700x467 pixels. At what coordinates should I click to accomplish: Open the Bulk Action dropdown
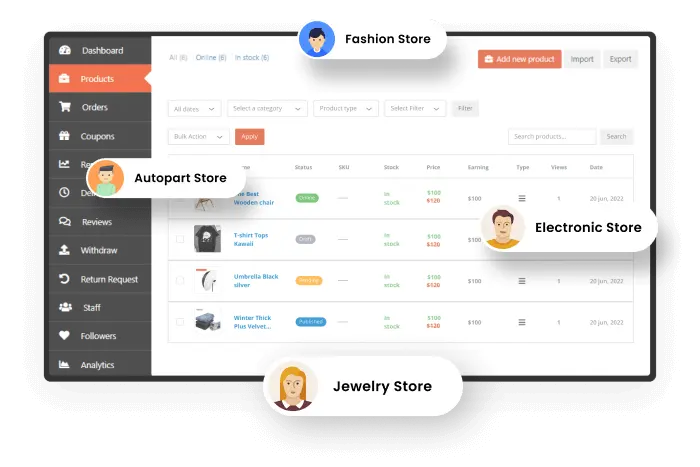[198, 136]
